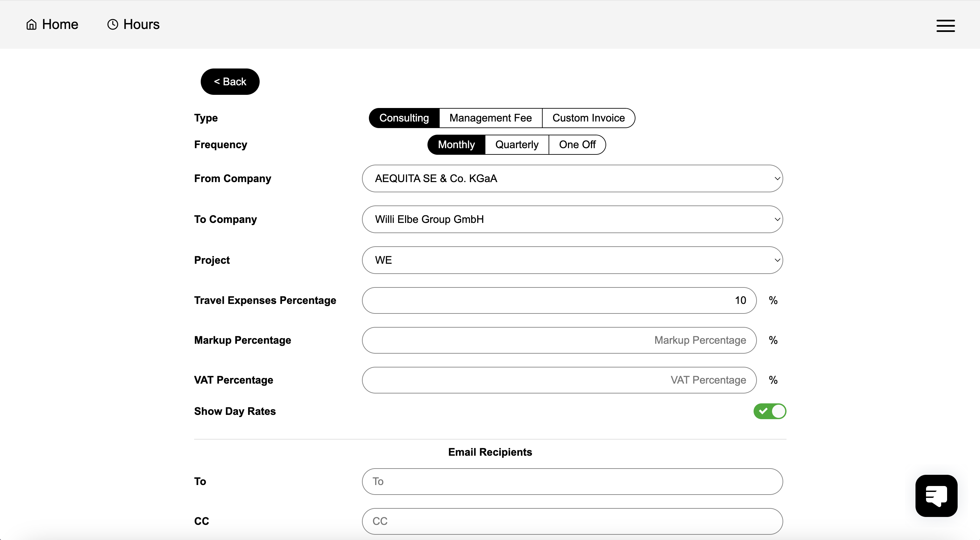Disable the Show Day Rates toggle

pos(769,411)
